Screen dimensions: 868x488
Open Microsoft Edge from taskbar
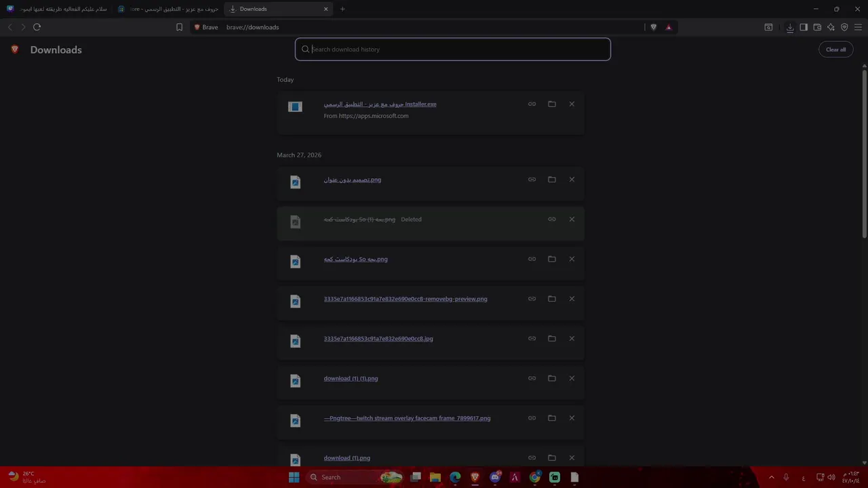(455, 477)
